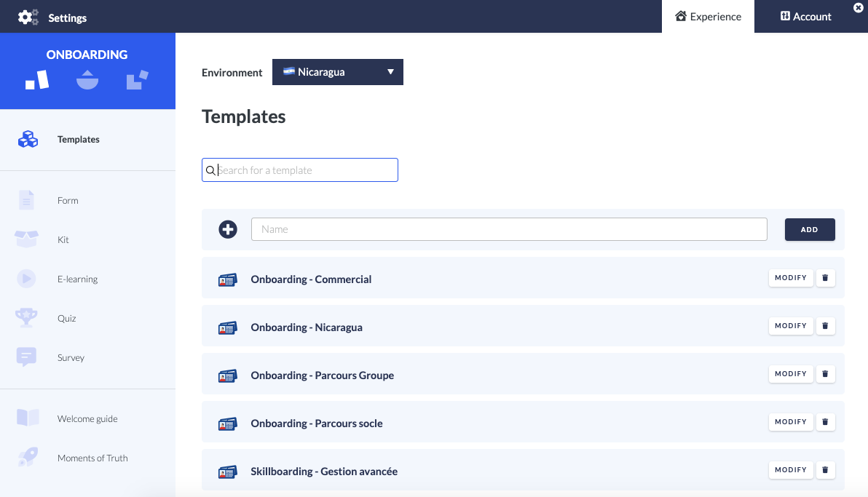
Task: Click the Welcome guide book icon
Action: [x=28, y=418]
